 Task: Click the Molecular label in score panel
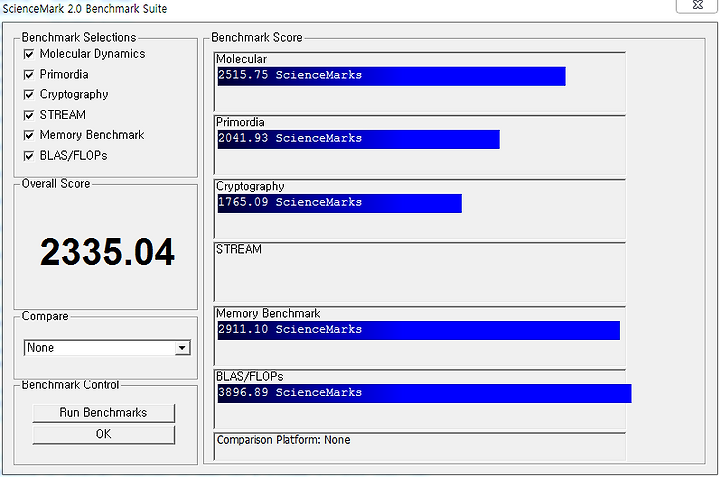tap(242, 59)
